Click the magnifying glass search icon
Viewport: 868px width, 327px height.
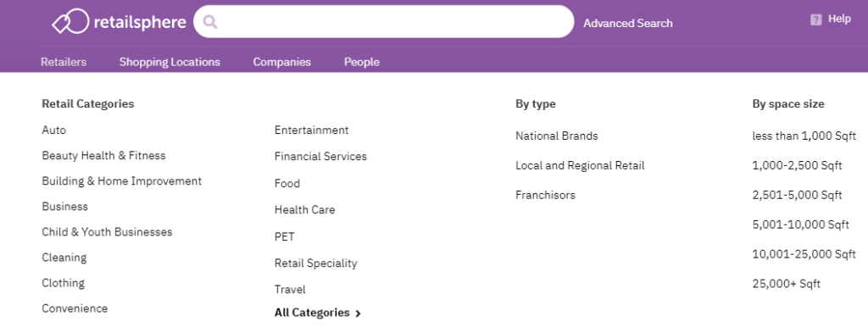pos(210,22)
